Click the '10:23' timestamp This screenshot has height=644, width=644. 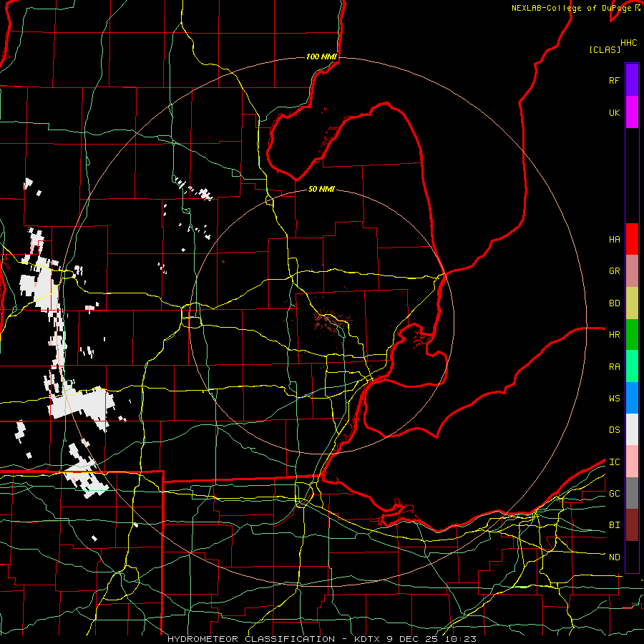pos(459,639)
